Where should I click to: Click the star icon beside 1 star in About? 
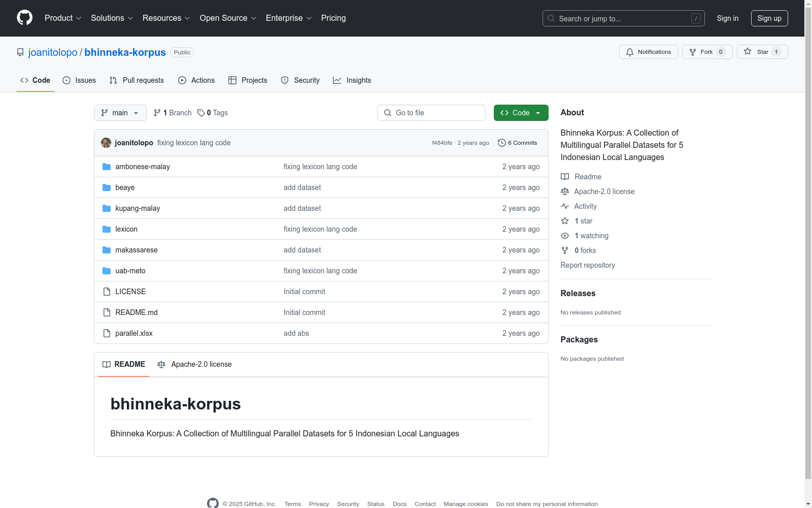click(x=565, y=221)
